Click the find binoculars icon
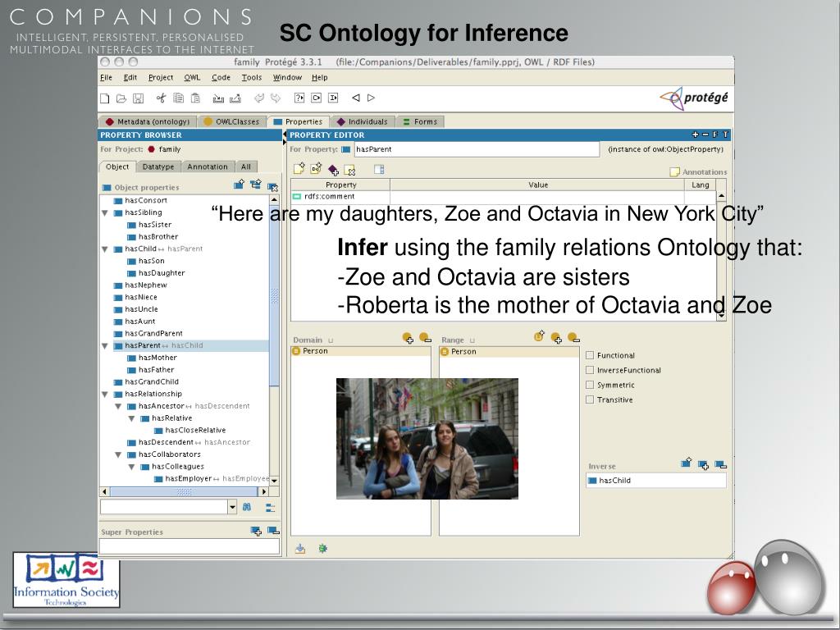The width and height of the screenshot is (840, 630). coord(247,507)
